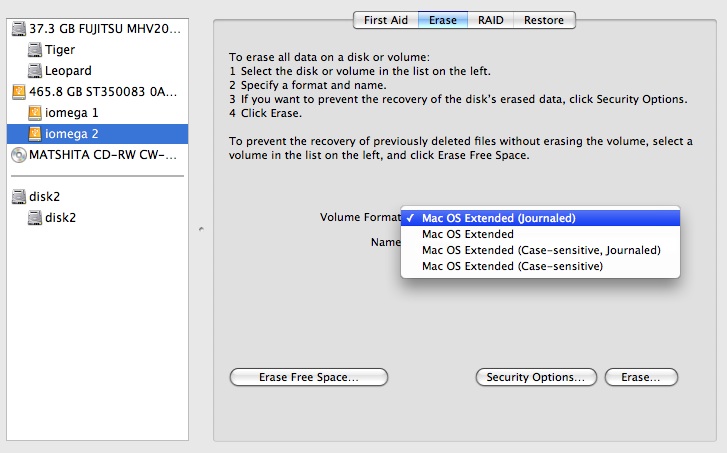Viewport: 727px width, 453px height.
Task: Click the Tiger volume icon
Action: point(35,50)
